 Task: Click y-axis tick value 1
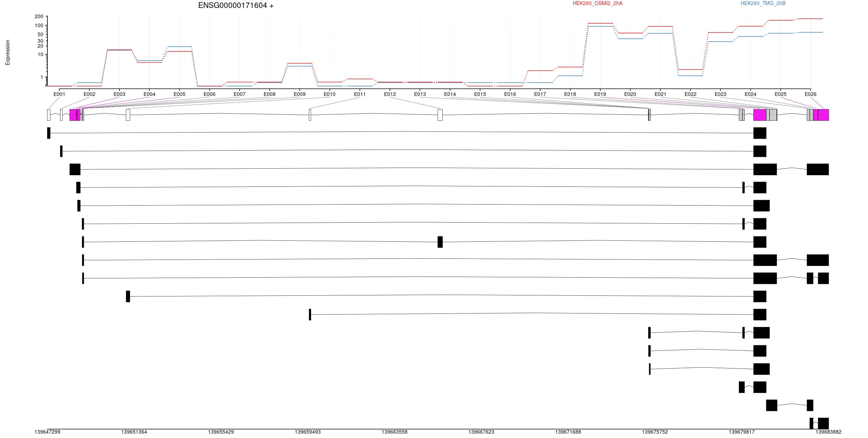[x=42, y=77]
